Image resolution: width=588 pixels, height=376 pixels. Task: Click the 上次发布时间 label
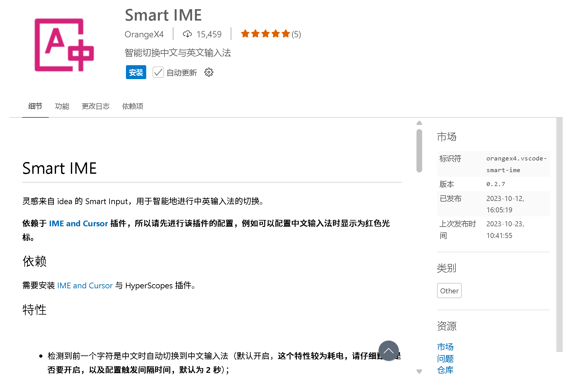click(x=458, y=229)
